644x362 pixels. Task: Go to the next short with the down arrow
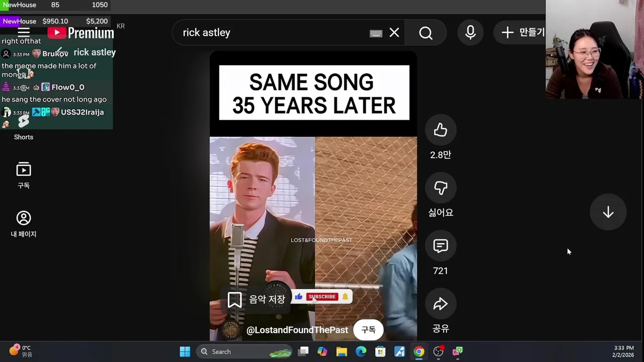(608, 212)
